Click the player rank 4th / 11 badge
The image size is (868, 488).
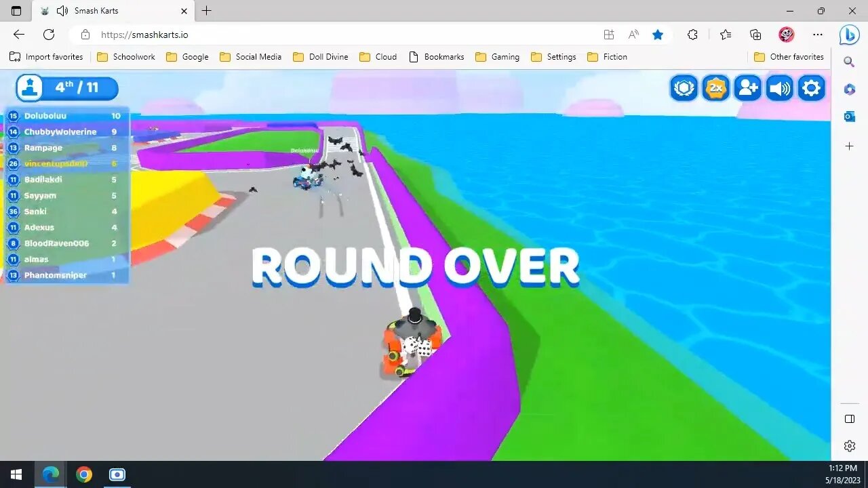click(67, 87)
